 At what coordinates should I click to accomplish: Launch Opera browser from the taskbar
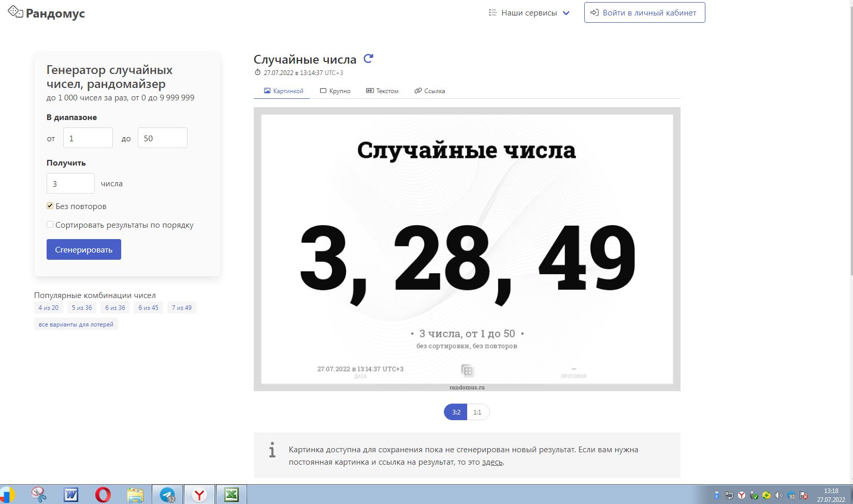[x=103, y=495]
